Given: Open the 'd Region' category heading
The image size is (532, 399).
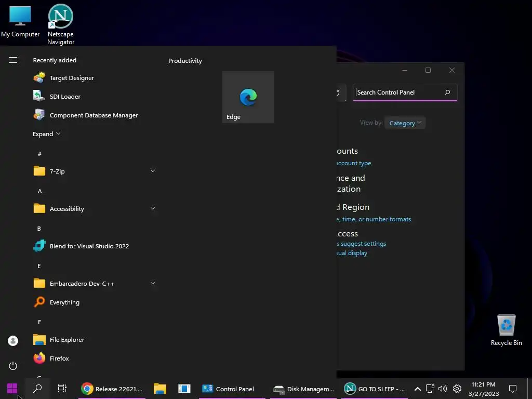Looking at the screenshot, I should pyautogui.click(x=353, y=207).
